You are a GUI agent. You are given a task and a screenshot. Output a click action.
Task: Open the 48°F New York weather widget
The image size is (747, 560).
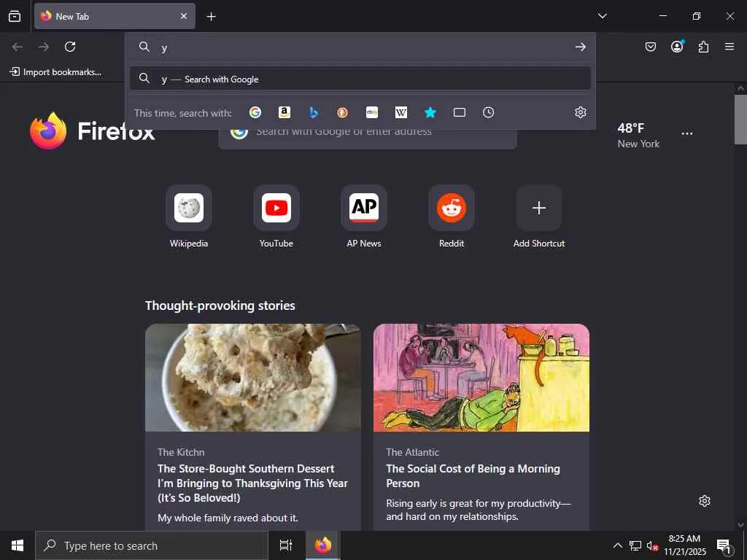(638, 135)
